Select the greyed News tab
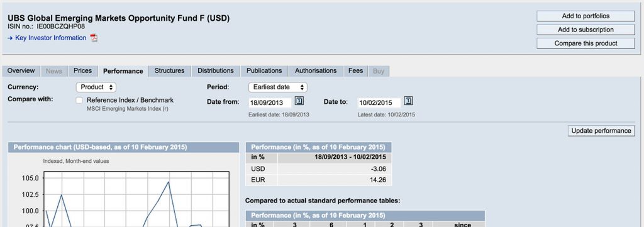This screenshot has height=227, width=644. (x=54, y=71)
